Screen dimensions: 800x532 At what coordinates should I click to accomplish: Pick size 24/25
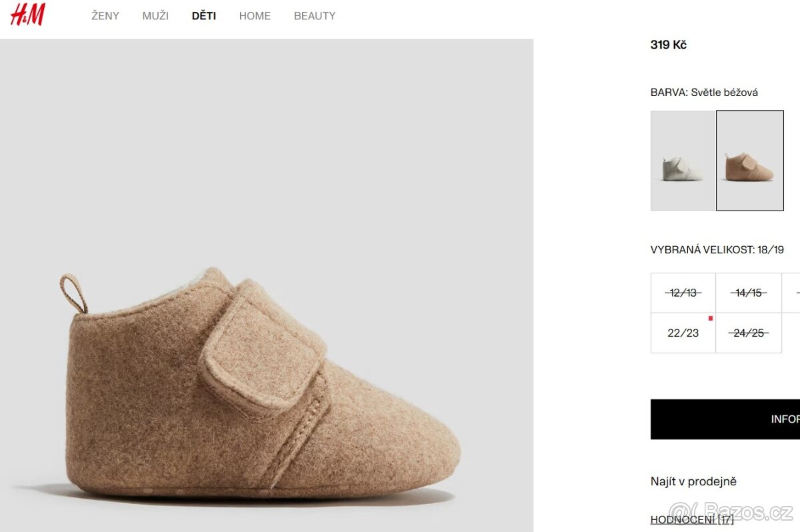pos(748,333)
